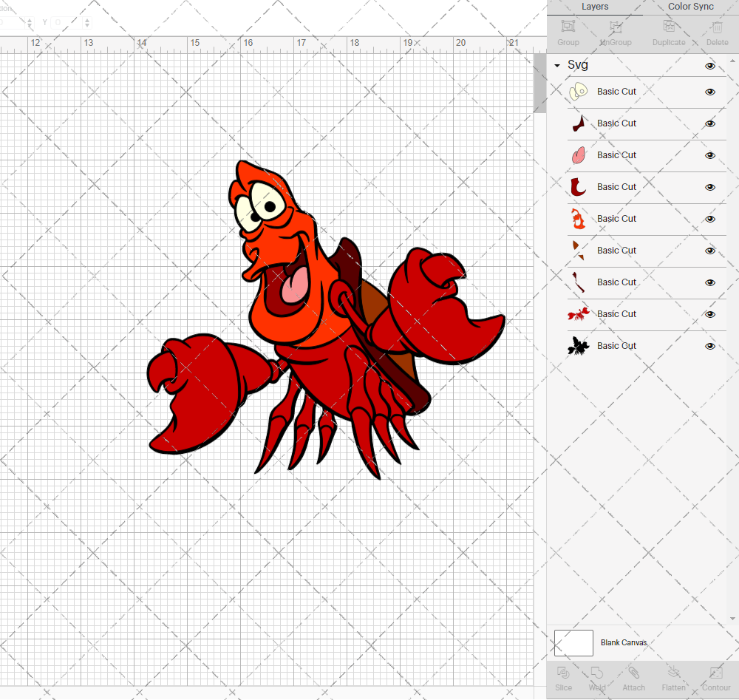Click the white Blank Canvas color swatch
The height and width of the screenshot is (700, 739).
(573, 642)
